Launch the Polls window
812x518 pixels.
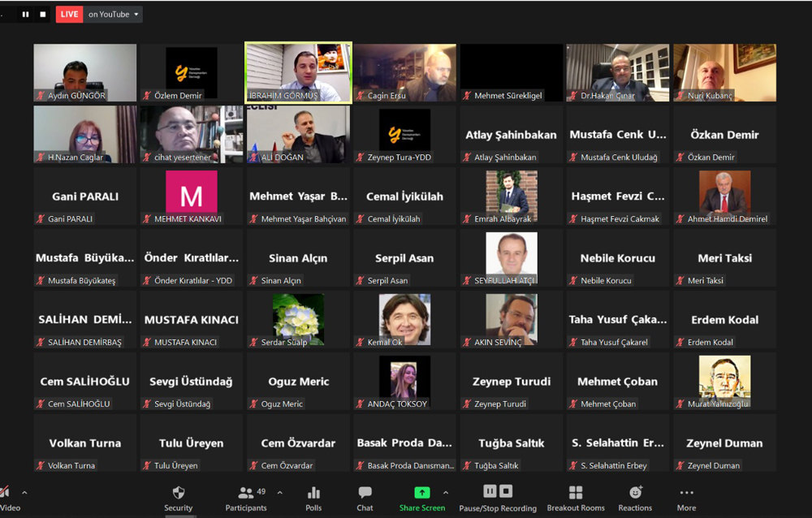313,498
